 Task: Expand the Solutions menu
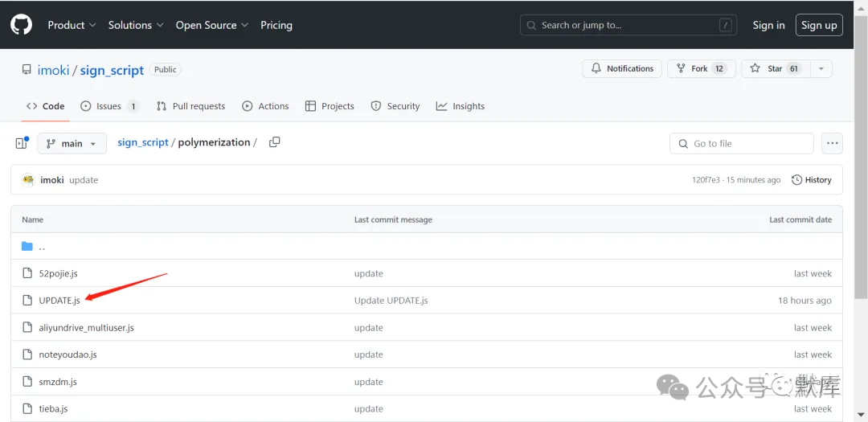click(136, 25)
